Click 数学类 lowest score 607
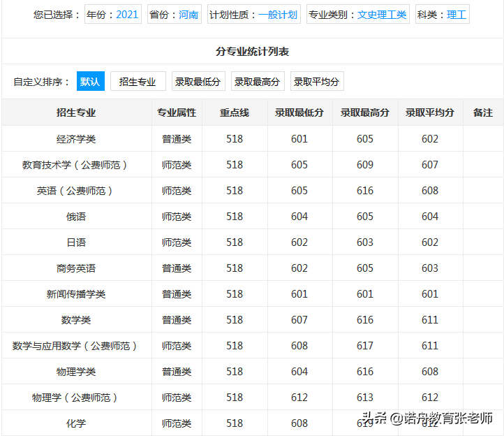Viewport: 504px width, 436px height. point(299,320)
